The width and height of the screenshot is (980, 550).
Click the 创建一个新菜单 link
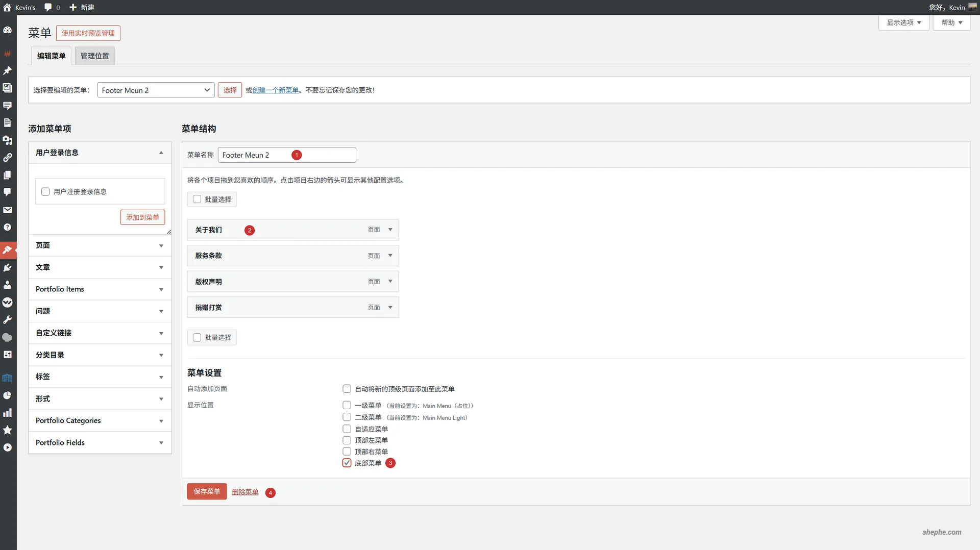(276, 90)
